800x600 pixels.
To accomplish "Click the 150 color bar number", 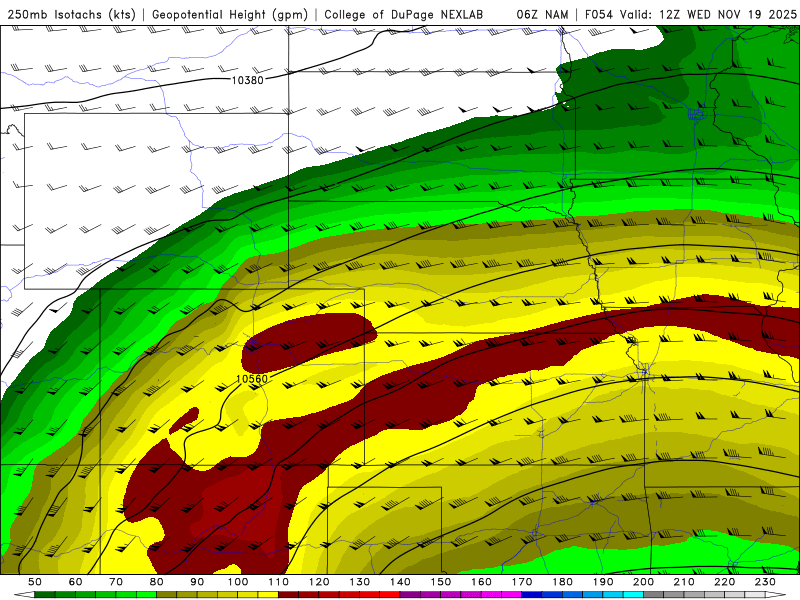I will coord(440,582).
